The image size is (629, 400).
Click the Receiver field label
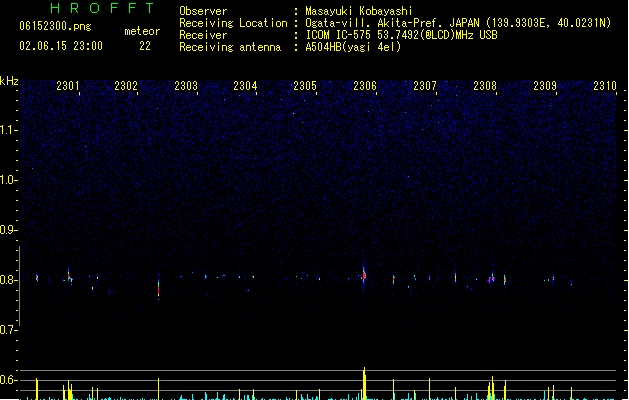[203, 35]
